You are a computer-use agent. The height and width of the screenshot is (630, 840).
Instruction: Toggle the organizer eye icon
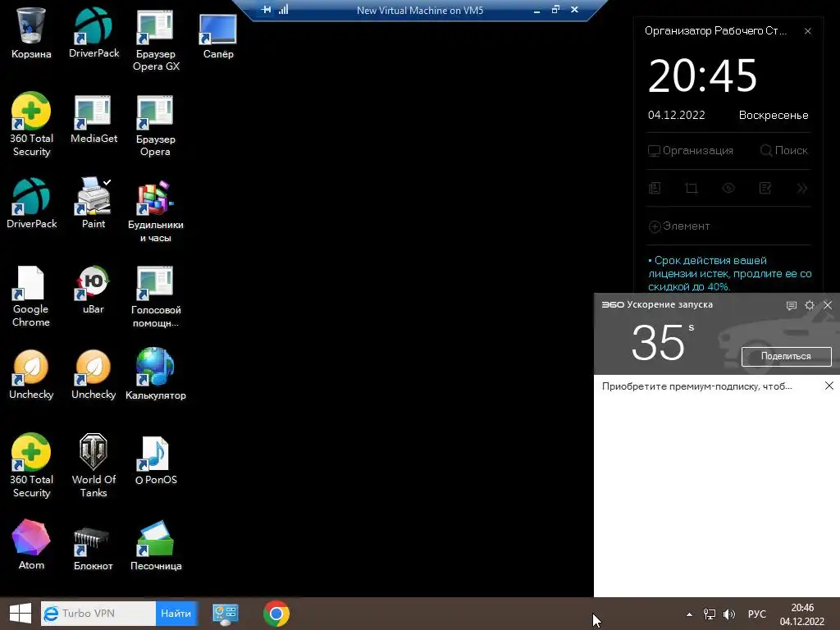(x=728, y=188)
